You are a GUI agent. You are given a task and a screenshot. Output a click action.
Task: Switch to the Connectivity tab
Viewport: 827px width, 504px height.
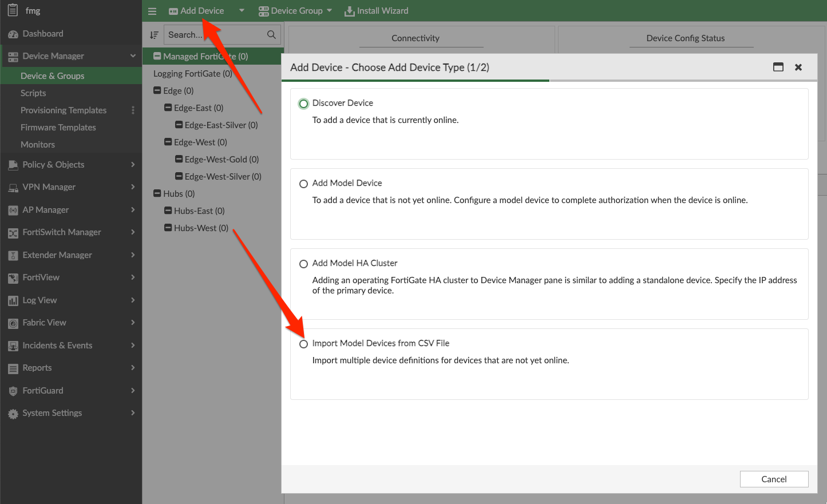pos(415,38)
